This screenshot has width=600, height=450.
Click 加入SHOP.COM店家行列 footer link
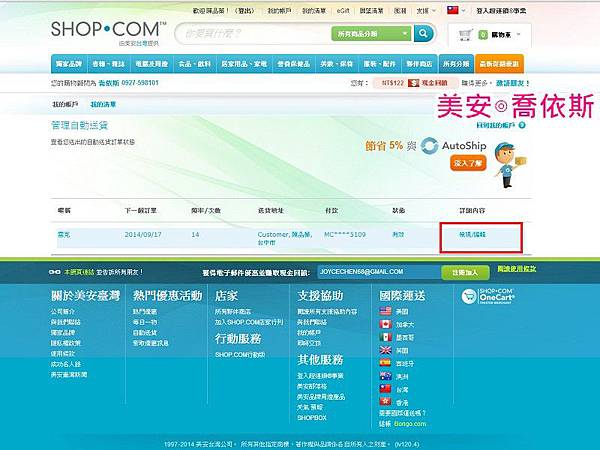pyautogui.click(x=249, y=322)
